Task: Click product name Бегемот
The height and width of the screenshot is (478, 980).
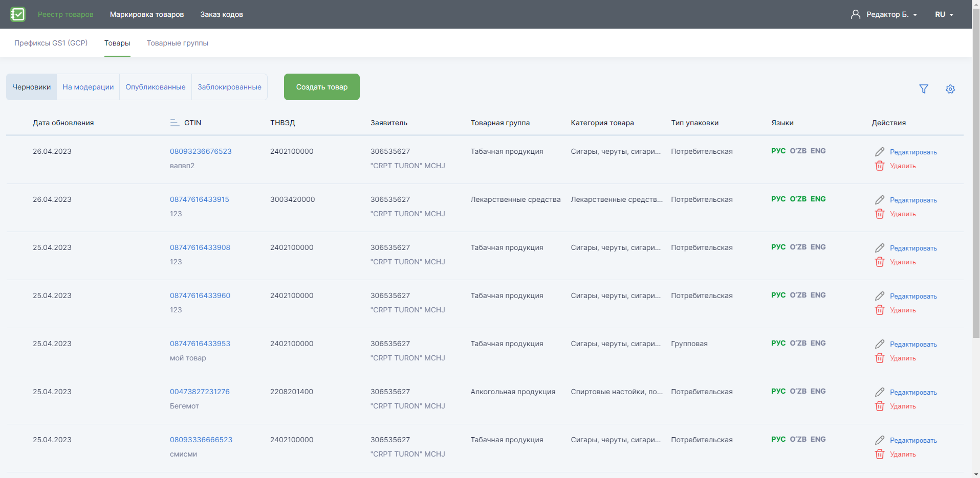Action: pos(184,406)
